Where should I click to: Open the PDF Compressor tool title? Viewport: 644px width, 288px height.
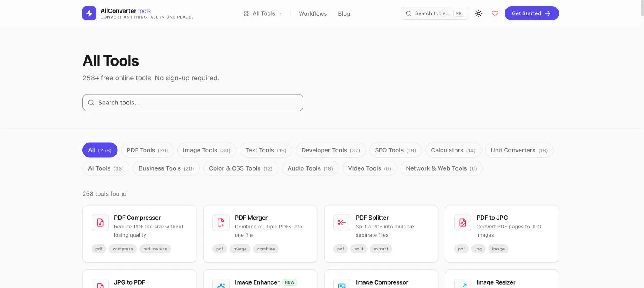[x=137, y=218]
